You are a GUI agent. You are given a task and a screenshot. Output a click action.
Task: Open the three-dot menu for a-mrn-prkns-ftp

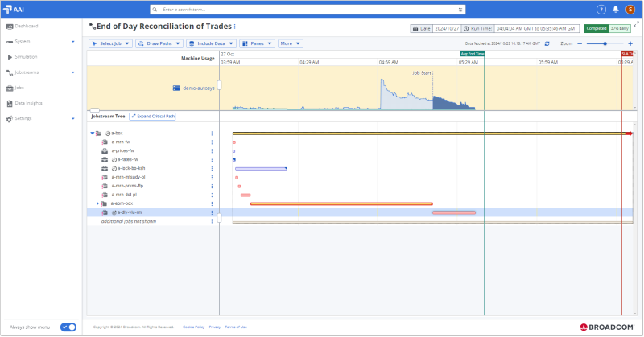click(x=212, y=186)
